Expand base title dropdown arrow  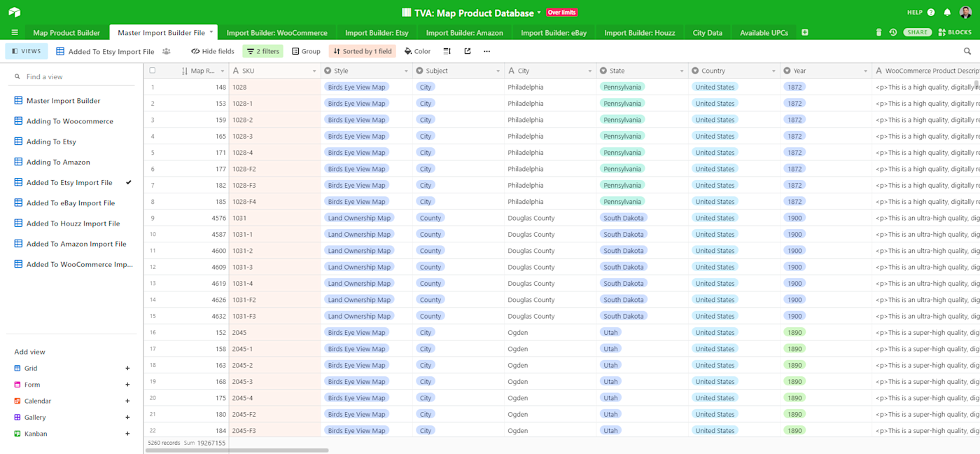point(539,13)
